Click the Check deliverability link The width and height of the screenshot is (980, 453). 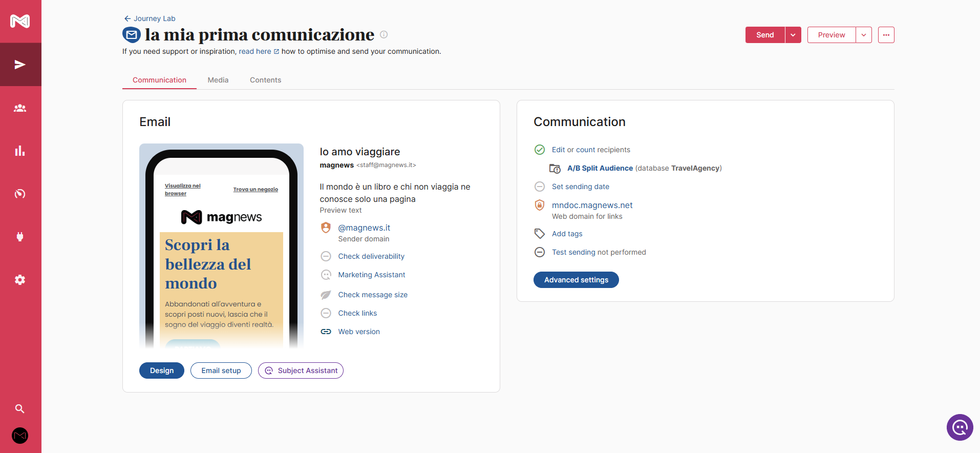pos(371,256)
